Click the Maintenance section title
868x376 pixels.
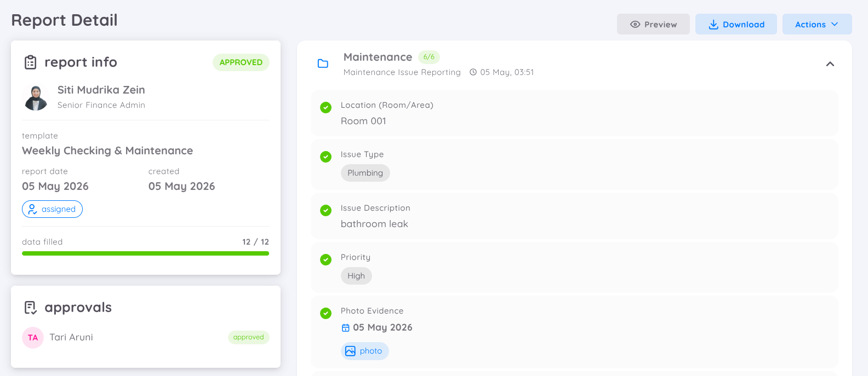378,57
